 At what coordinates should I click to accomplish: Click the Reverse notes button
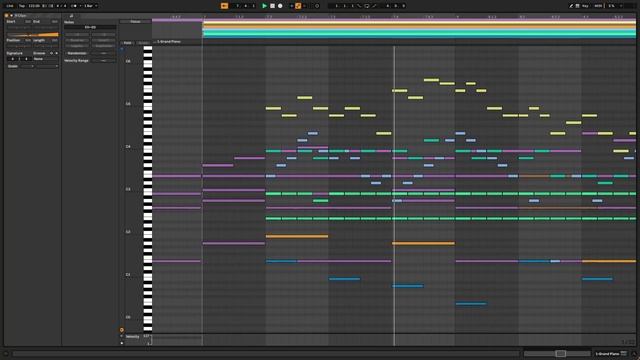tap(77, 40)
